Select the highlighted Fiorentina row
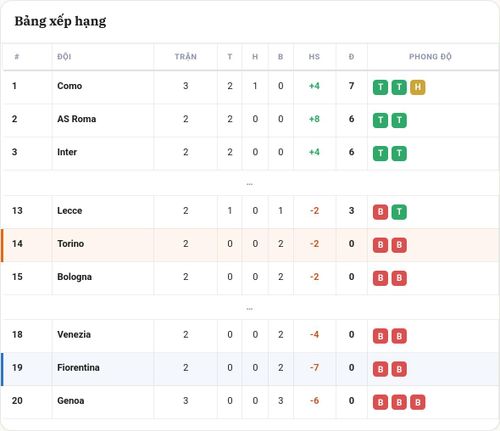 tap(250, 369)
